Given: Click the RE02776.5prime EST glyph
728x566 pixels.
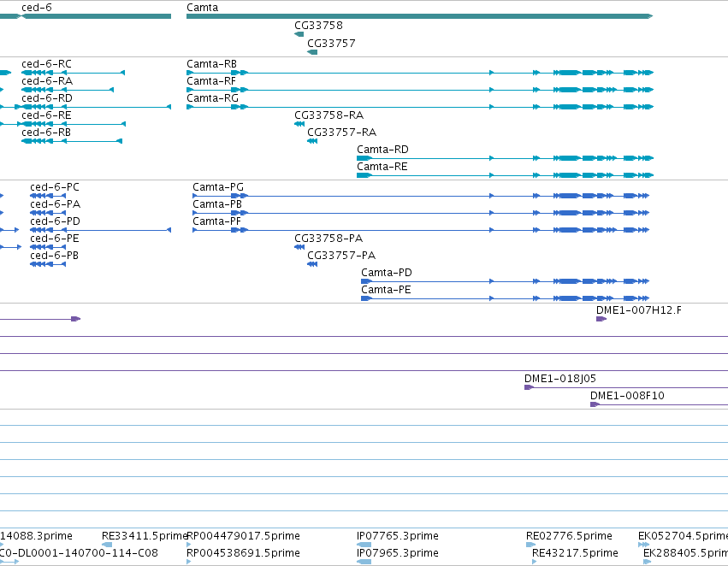Looking at the screenshot, I should 530,545.
